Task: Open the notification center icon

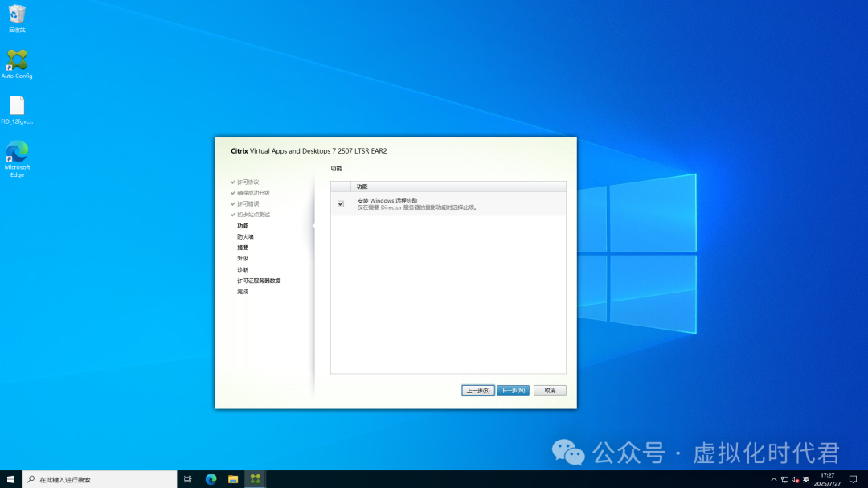Action: click(x=853, y=479)
